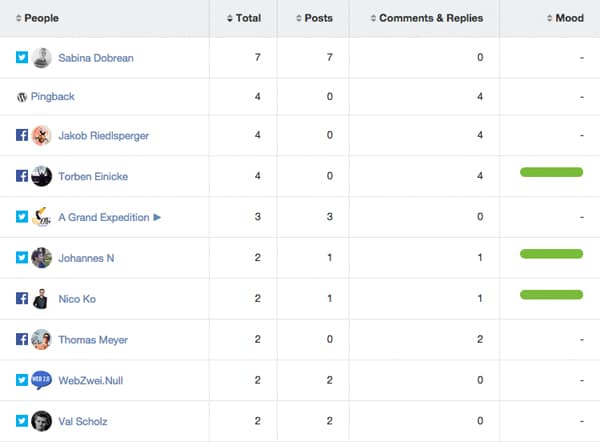This screenshot has width=600, height=442.
Task: Click A Grand Expedition's avatar picture
Action: coord(41,217)
